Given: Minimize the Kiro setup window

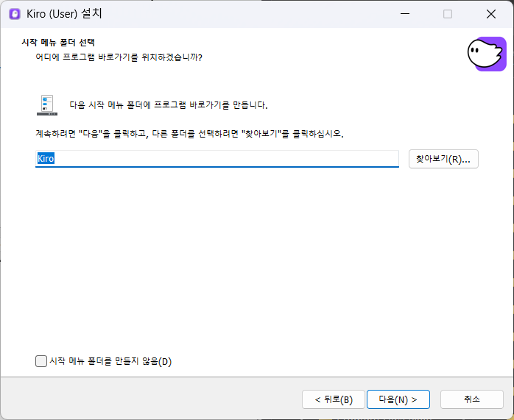Looking at the screenshot, I should [405, 14].
